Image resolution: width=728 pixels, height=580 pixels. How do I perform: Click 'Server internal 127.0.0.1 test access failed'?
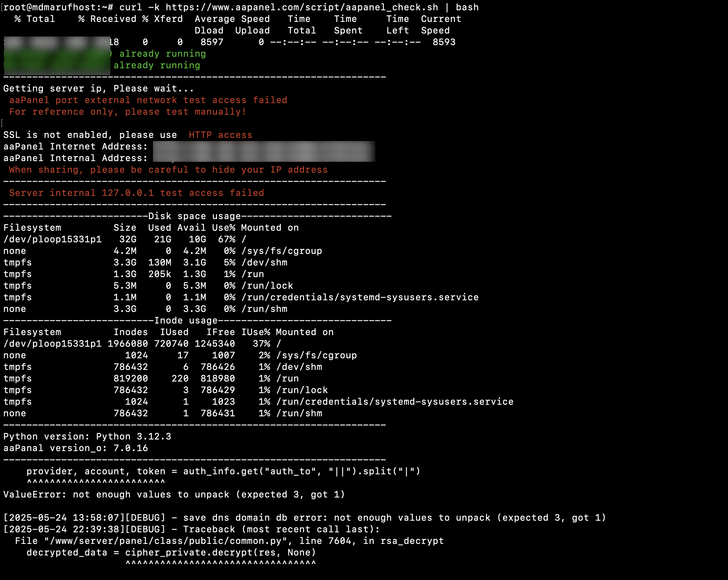[136, 193]
